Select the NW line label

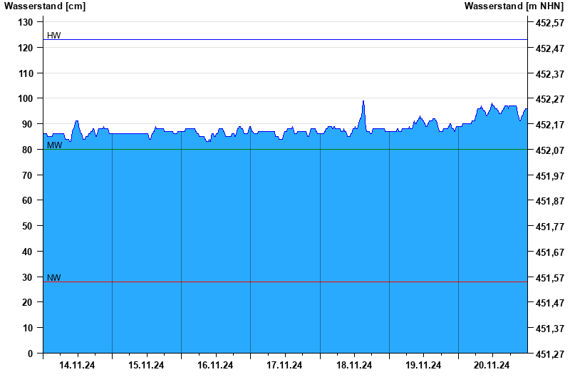(x=54, y=277)
